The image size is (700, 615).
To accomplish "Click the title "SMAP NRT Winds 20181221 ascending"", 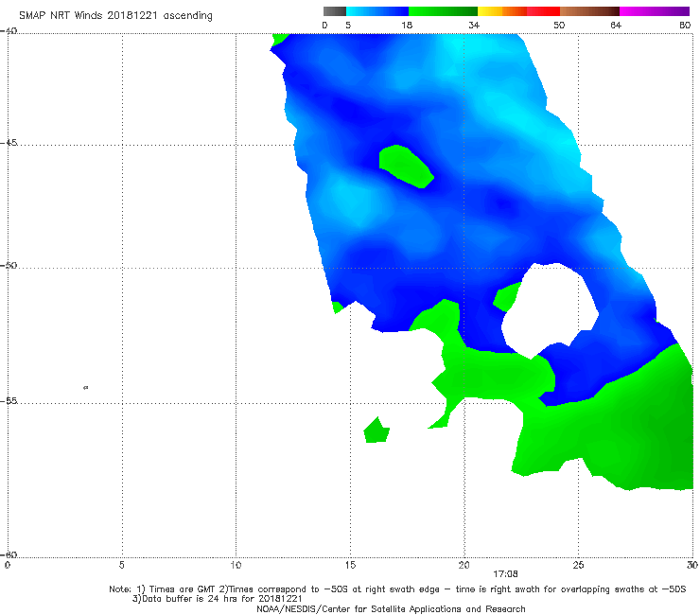I will pos(115,16).
